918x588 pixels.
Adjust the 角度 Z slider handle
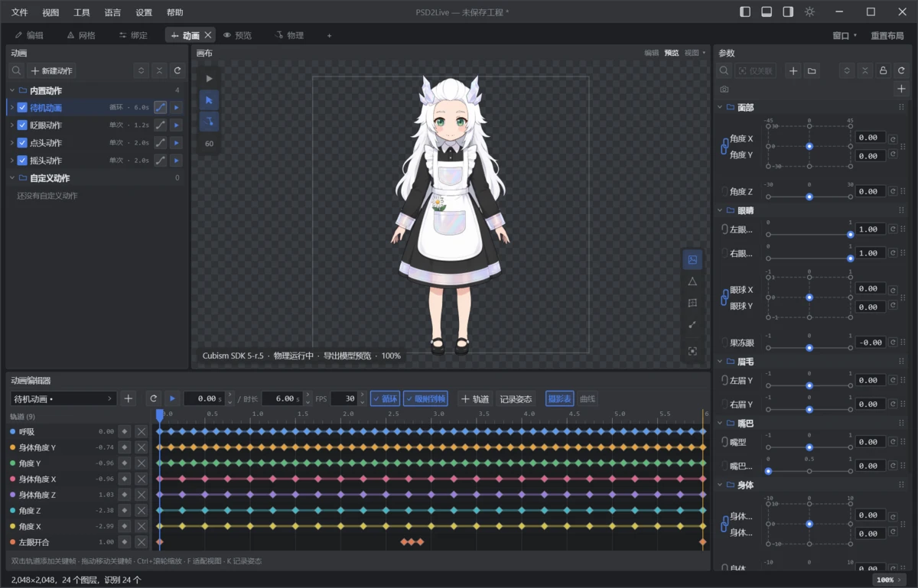coord(809,197)
